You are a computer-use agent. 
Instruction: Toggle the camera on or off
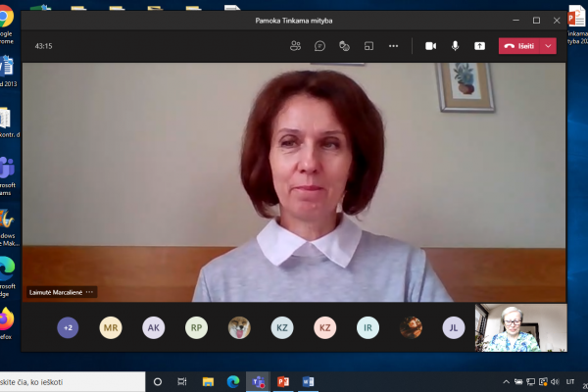[430, 46]
